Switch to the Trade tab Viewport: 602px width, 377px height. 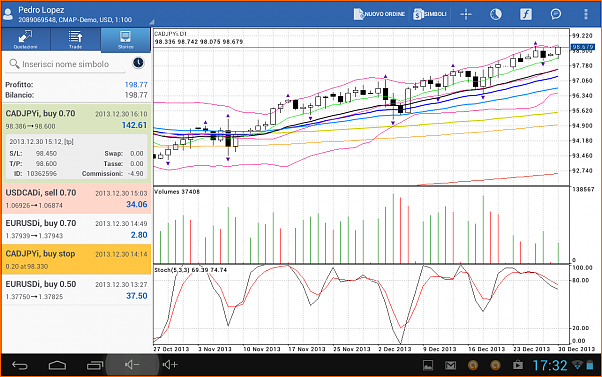75,40
